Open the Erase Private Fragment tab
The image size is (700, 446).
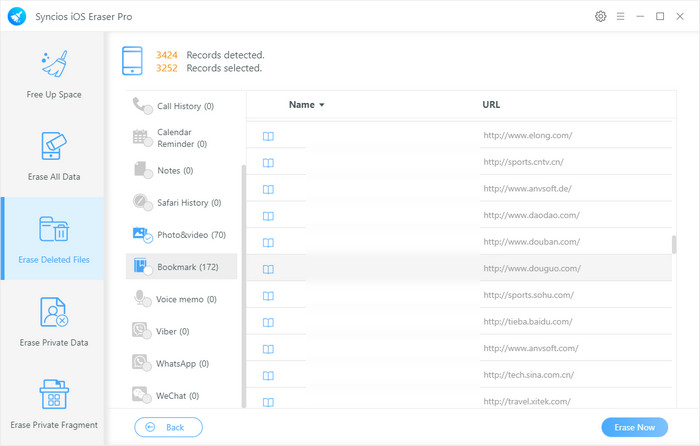(x=53, y=404)
